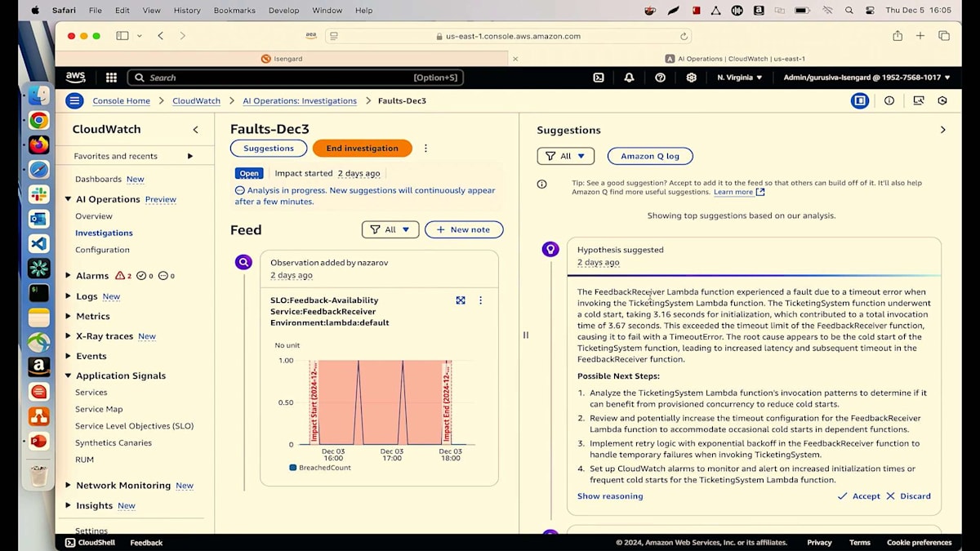Click the purple observation magnifier icon
The width and height of the screenshot is (980, 551).
(x=243, y=262)
